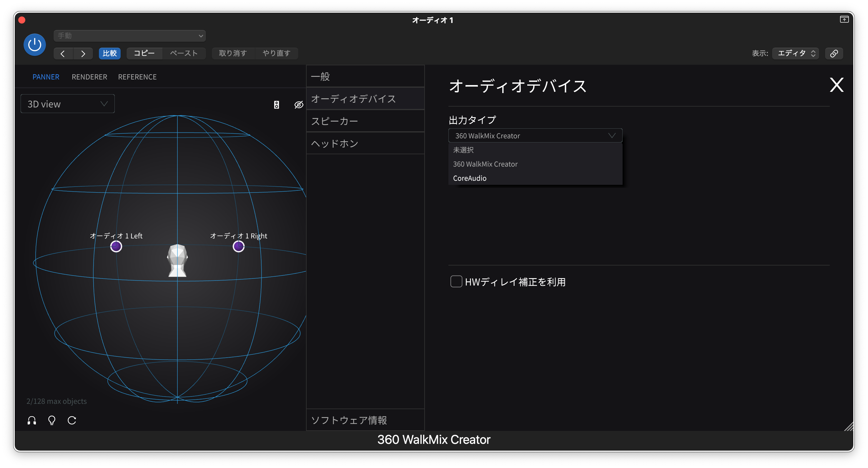
Task: Close the settings panel with X
Action: 837,85
